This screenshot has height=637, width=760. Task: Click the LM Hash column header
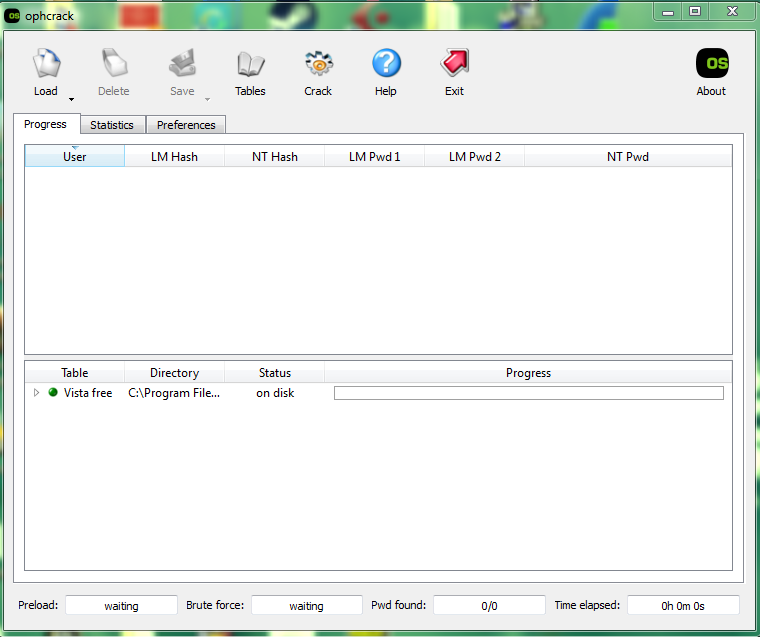[174, 157]
